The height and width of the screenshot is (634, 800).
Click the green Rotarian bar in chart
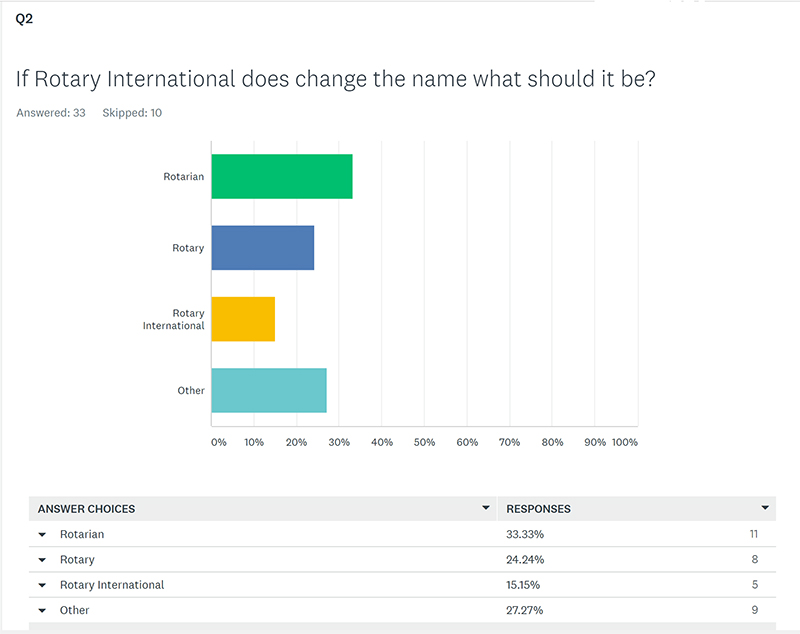click(281, 177)
